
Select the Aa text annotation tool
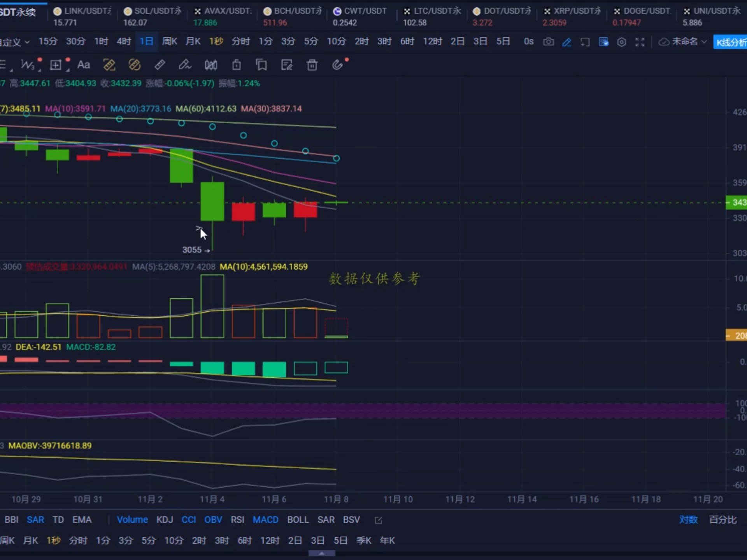[84, 65]
